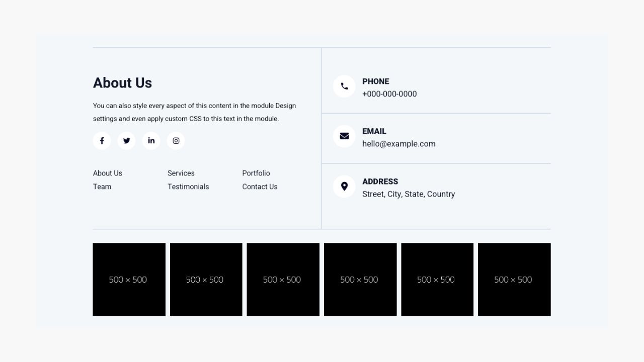644x362 pixels.
Task: Click the address map pin icon
Action: [x=344, y=187]
